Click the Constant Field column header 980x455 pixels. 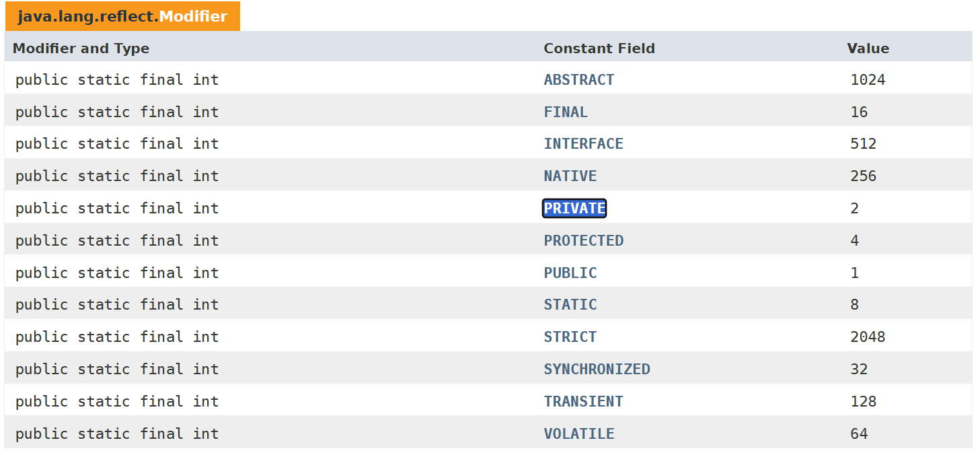pyautogui.click(x=599, y=48)
